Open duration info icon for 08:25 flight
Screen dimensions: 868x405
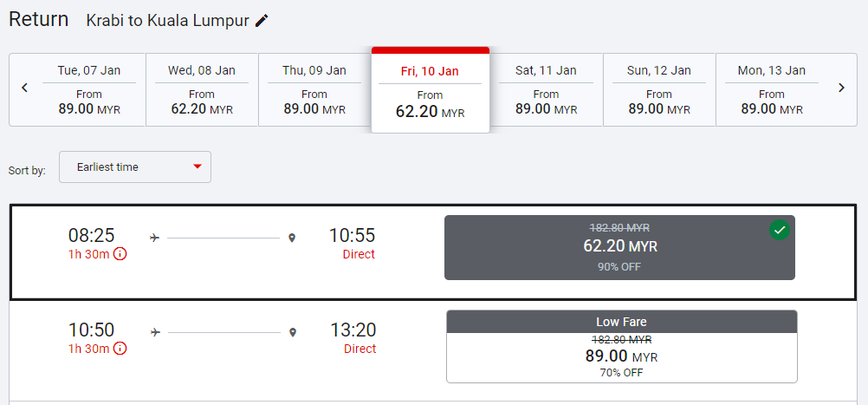pos(120,254)
